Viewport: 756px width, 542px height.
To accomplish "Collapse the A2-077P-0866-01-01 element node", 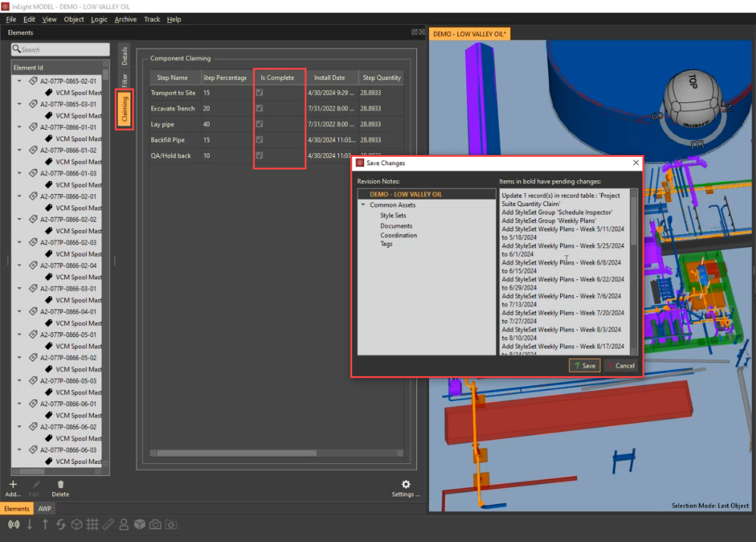I will tap(20, 127).
